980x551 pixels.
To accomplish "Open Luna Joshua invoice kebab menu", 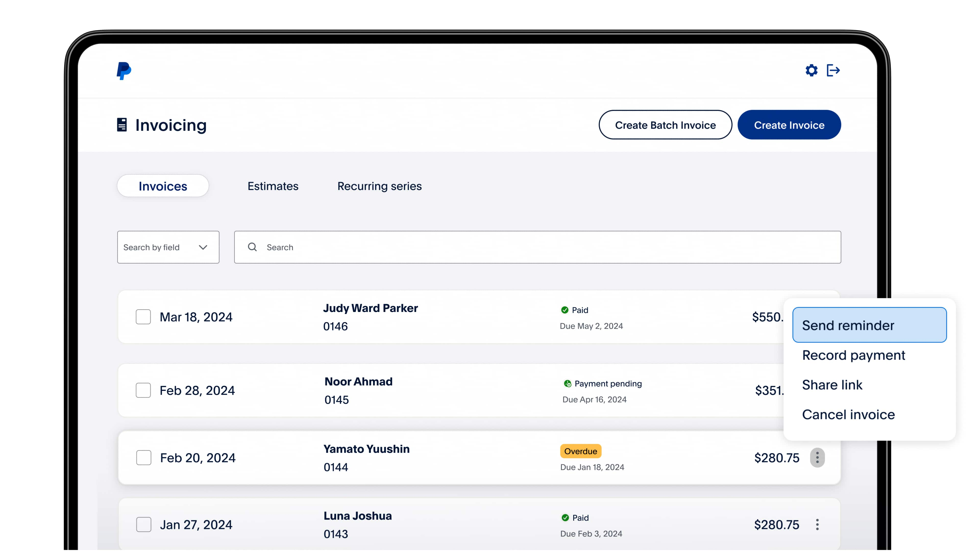I will coord(817,524).
